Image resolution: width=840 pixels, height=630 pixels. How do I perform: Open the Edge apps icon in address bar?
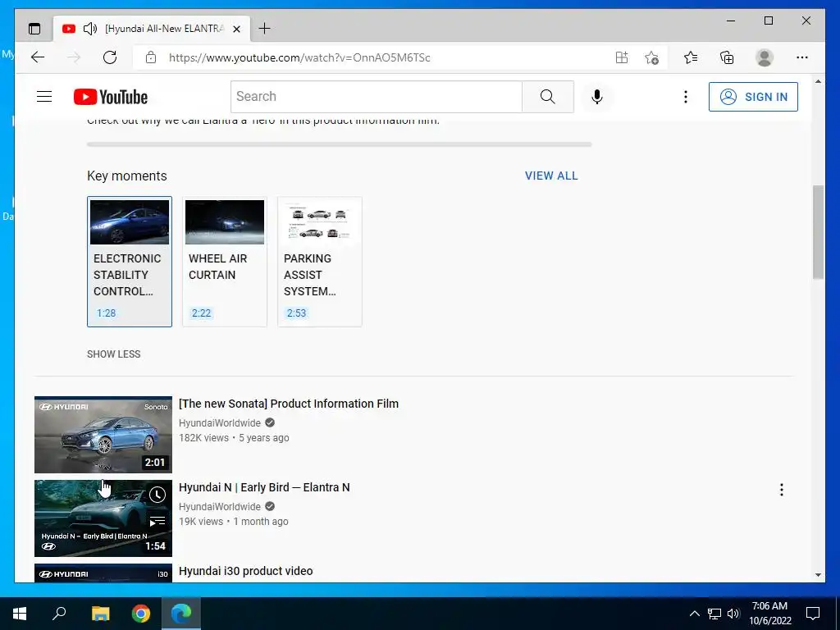(622, 57)
